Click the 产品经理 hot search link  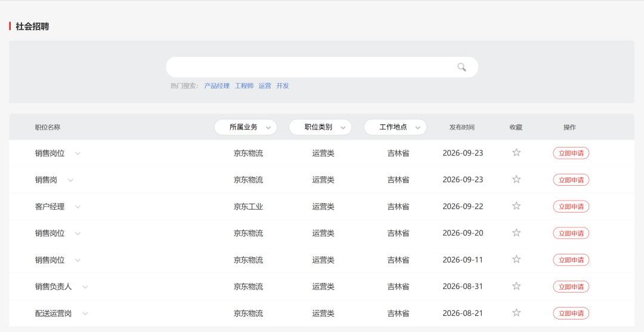click(217, 85)
